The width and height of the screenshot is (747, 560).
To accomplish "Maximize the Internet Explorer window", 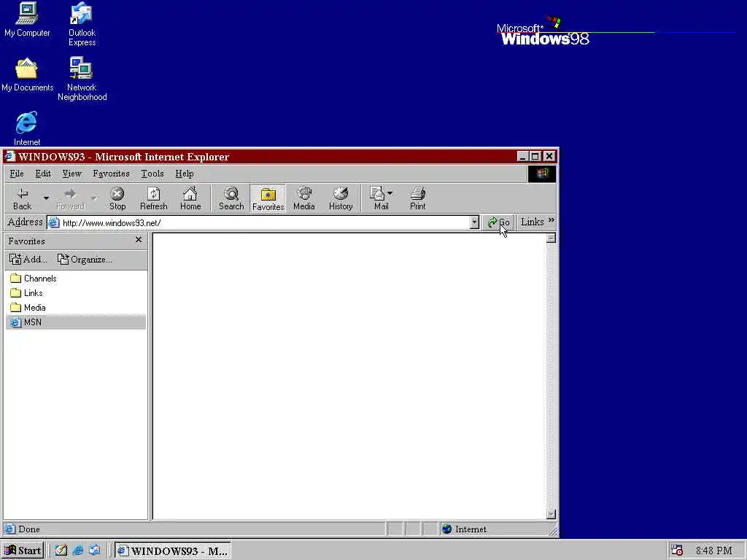I will pyautogui.click(x=535, y=156).
